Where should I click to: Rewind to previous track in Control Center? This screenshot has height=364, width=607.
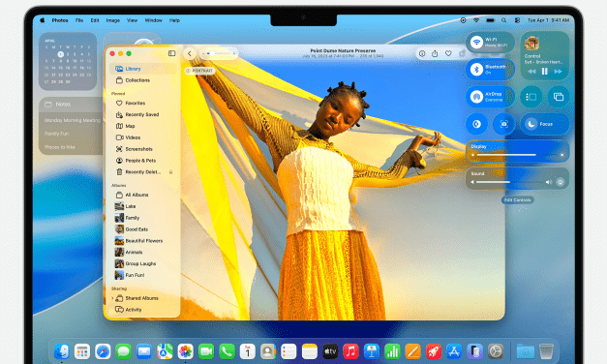(531, 72)
